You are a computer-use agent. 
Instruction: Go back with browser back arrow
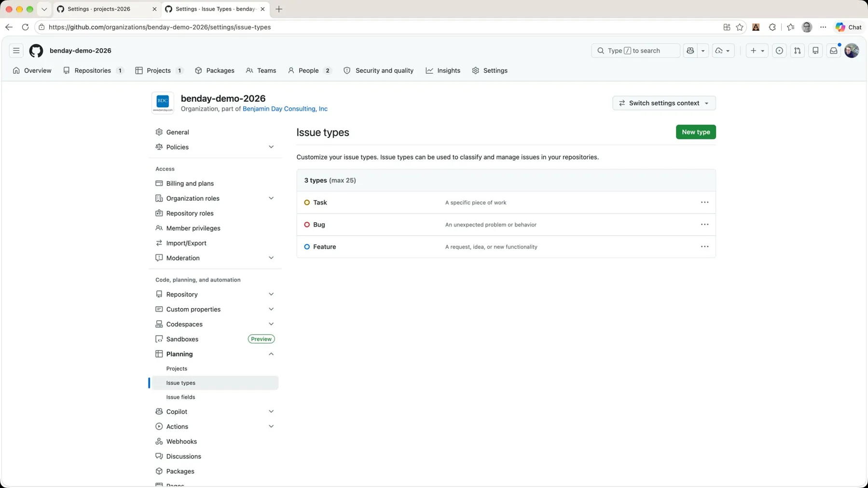[9, 27]
